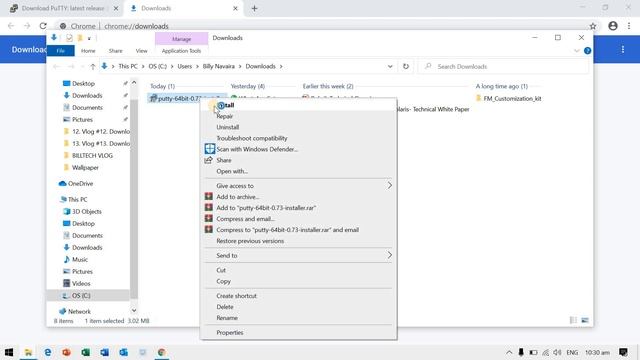Open Explorer Help question mark icon

pos(587,51)
